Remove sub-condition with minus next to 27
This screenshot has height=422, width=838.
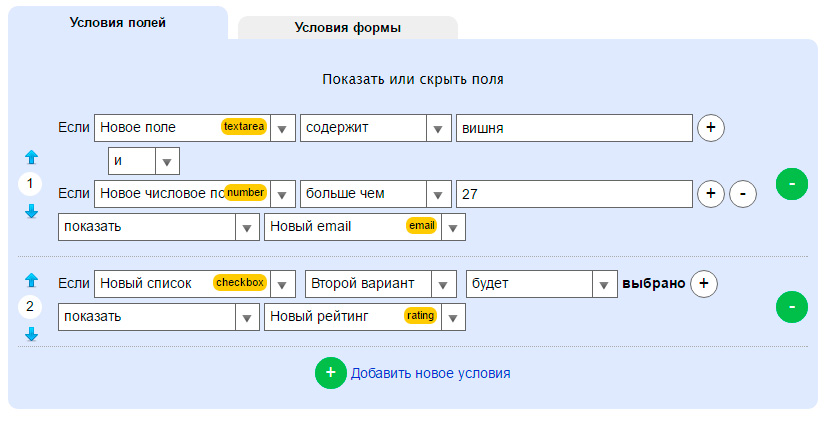(x=743, y=194)
